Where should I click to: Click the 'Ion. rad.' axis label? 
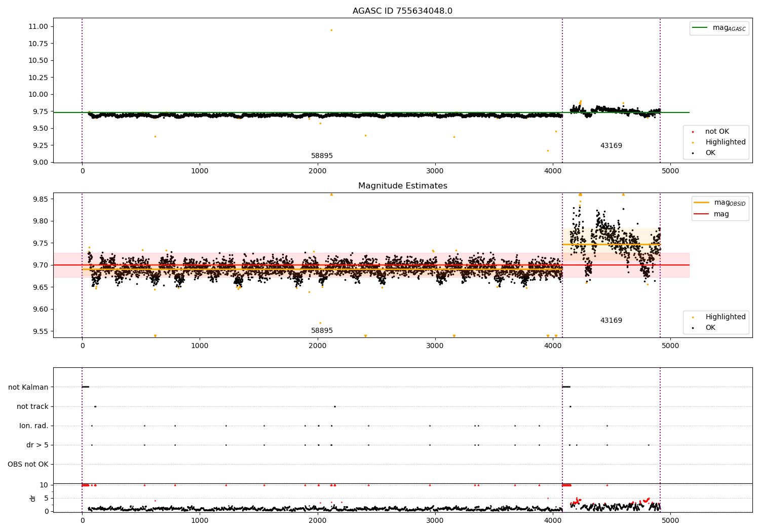pos(34,426)
